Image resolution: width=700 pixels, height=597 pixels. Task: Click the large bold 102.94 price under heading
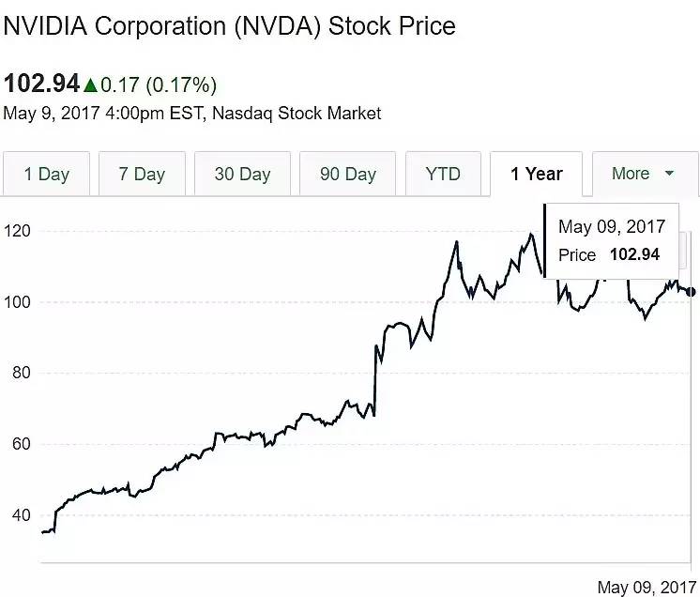pyautogui.click(x=41, y=84)
